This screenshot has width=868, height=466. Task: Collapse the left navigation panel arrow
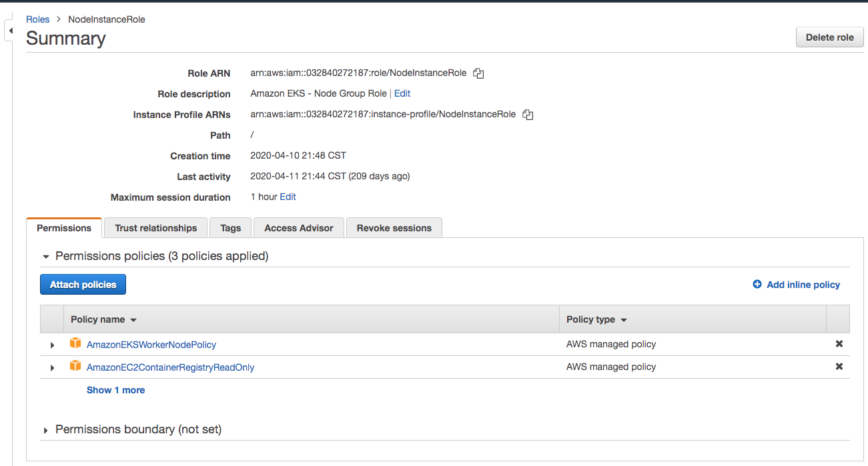click(x=10, y=29)
